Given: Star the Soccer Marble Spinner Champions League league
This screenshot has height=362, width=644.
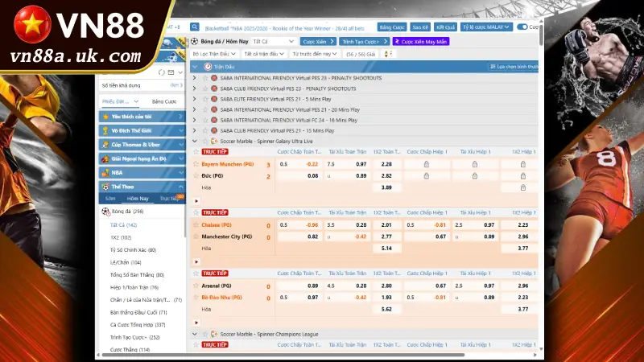Looking at the screenshot, I should [x=205, y=334].
